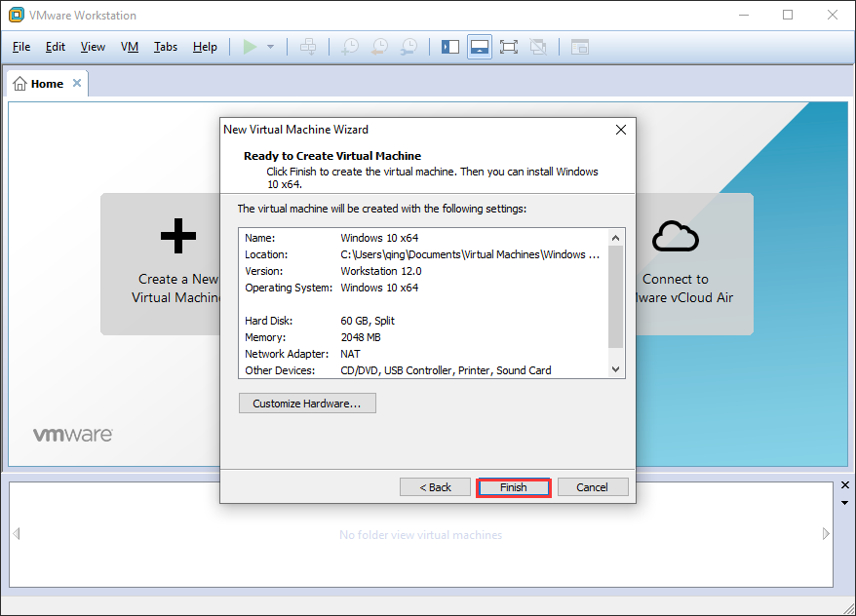Click the thumbnail panel left scroll arrow
This screenshot has height=616, width=856.
pos(17,533)
